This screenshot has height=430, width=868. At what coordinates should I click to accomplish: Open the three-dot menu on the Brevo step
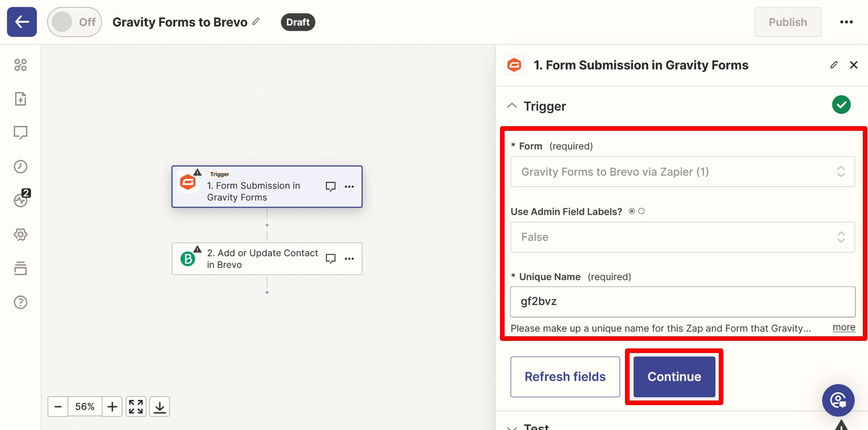pos(349,259)
